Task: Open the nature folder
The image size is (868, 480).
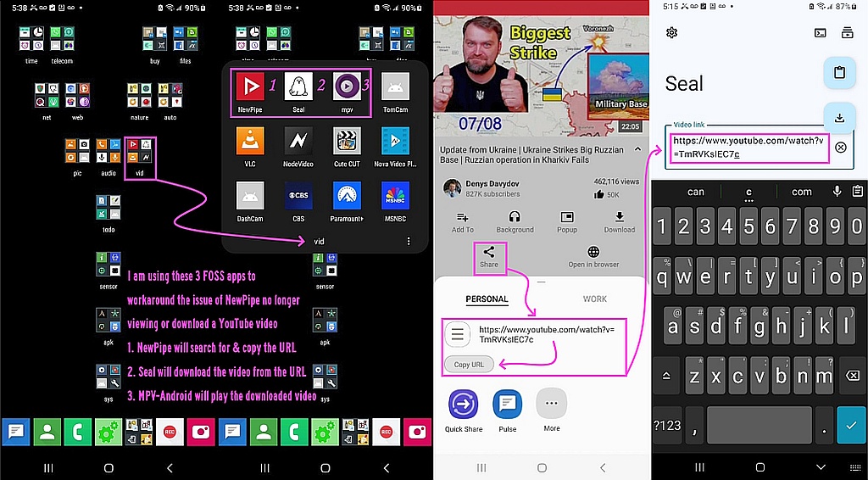Action: click(x=140, y=95)
